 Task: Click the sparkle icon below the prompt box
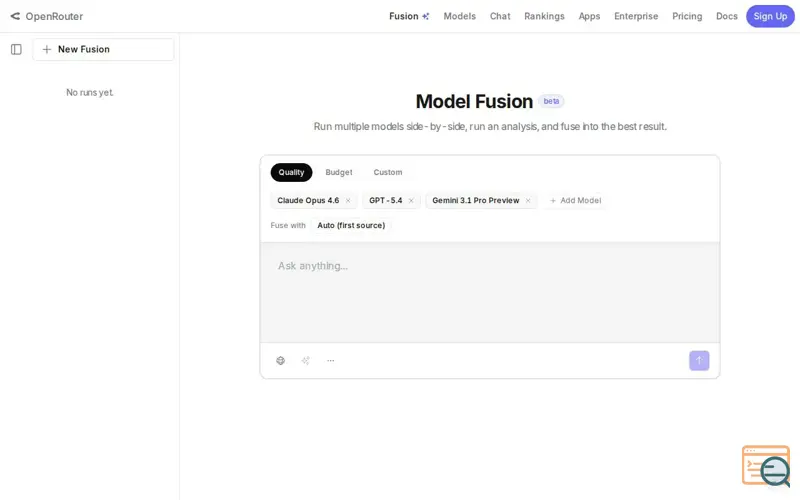tap(306, 361)
